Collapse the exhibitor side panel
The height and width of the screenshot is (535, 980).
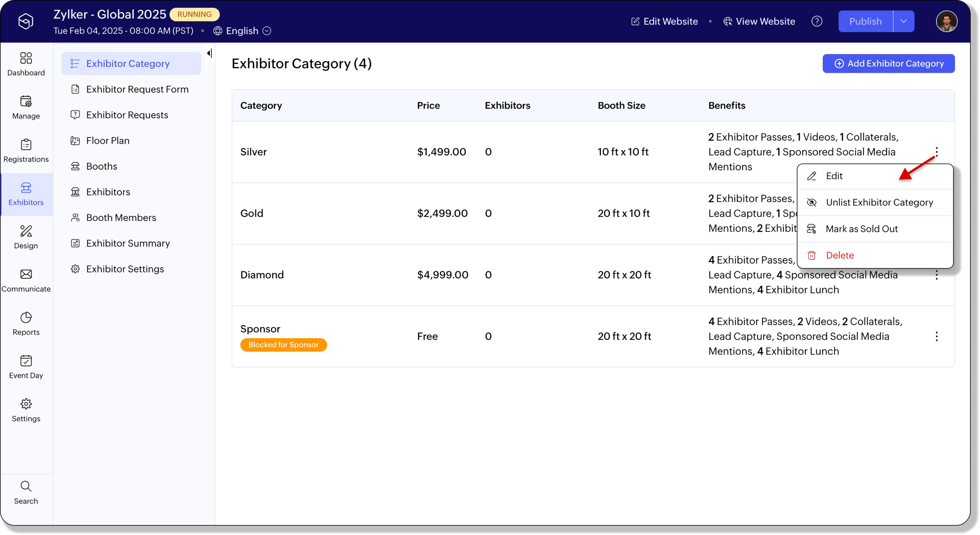[x=209, y=53]
